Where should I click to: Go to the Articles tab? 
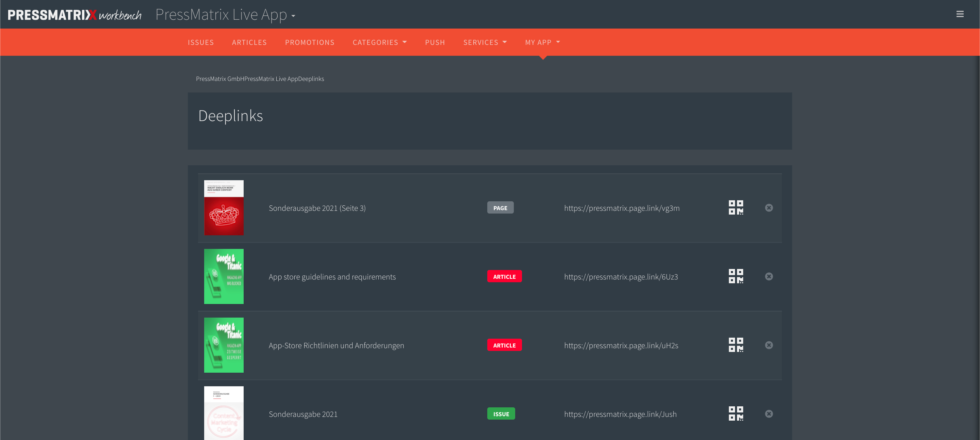point(249,42)
